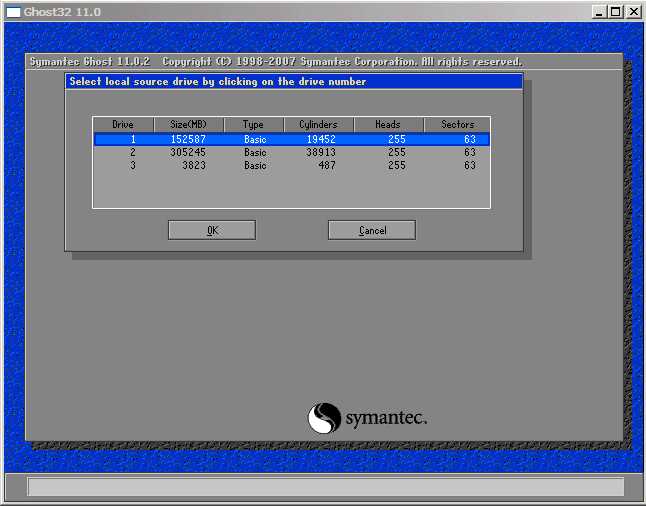Close the Ghost32 window

tap(633, 12)
